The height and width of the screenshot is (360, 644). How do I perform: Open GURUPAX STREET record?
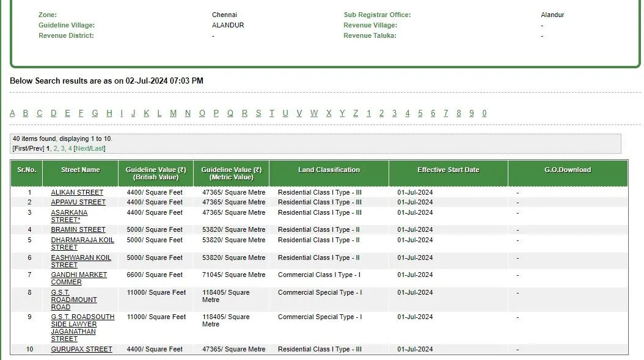[x=81, y=349]
